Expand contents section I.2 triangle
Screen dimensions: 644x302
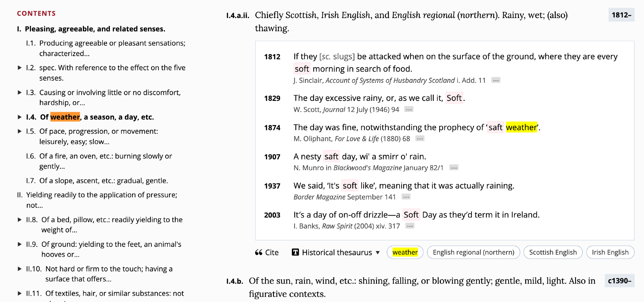[x=20, y=68]
